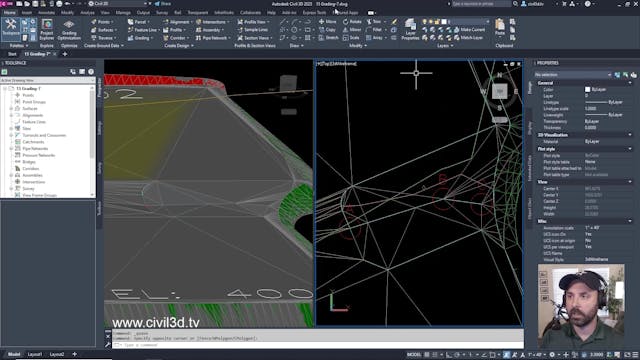Select the Mirror tool

pos(352,30)
